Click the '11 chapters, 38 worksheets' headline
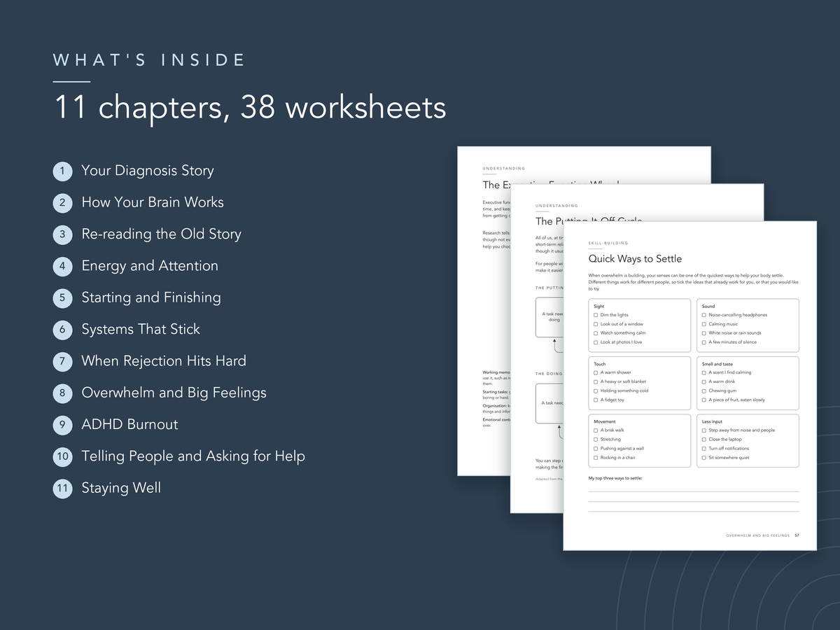 [250, 108]
